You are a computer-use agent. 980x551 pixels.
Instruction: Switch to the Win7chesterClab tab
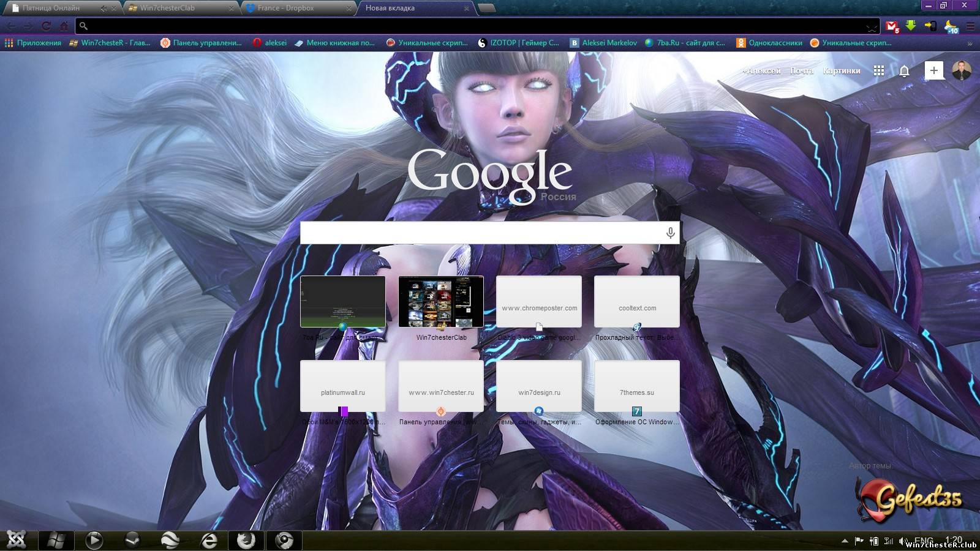[x=181, y=8]
